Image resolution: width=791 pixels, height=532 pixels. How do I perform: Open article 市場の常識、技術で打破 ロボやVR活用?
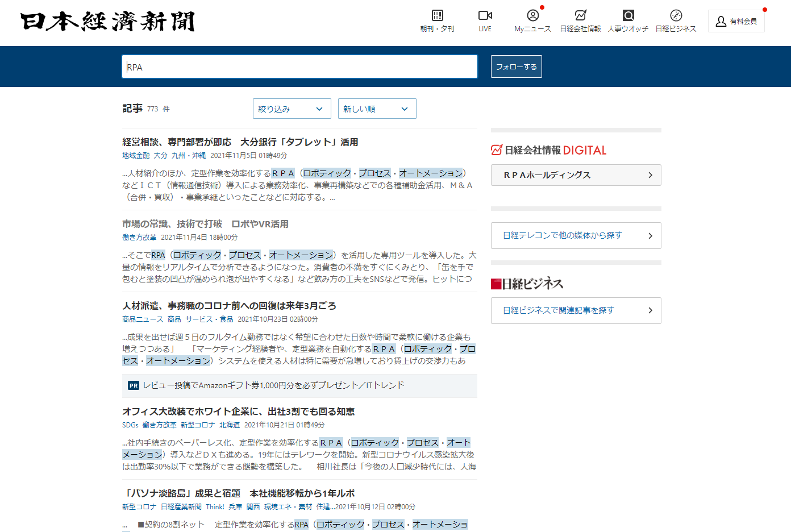(205, 224)
